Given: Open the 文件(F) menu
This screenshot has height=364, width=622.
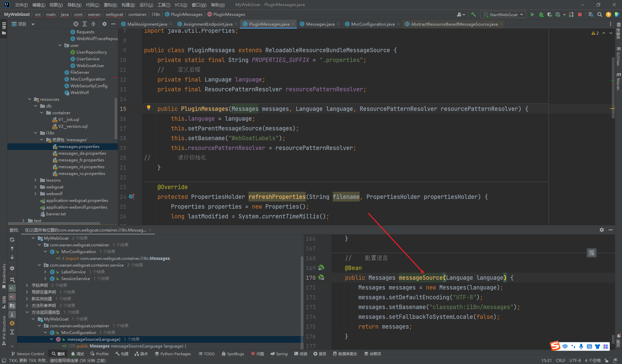Looking at the screenshot, I should [21, 5].
